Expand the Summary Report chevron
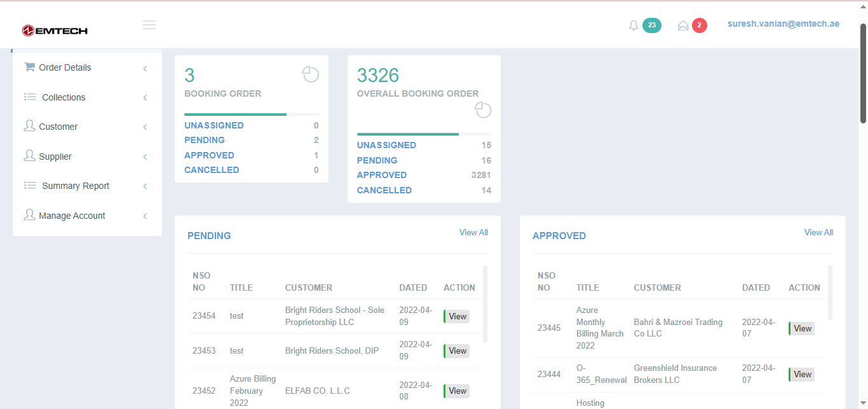868x409 pixels. click(145, 186)
